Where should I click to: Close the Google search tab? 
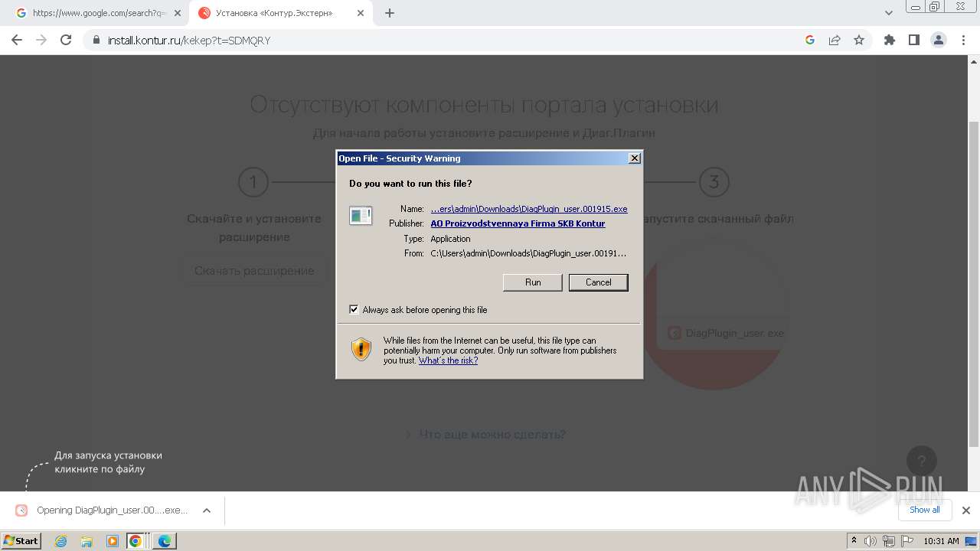pos(177,13)
